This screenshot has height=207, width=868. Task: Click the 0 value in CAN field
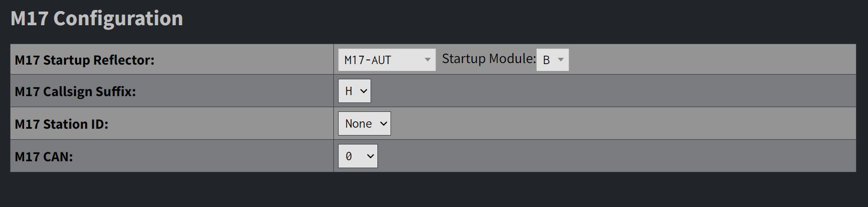349,156
